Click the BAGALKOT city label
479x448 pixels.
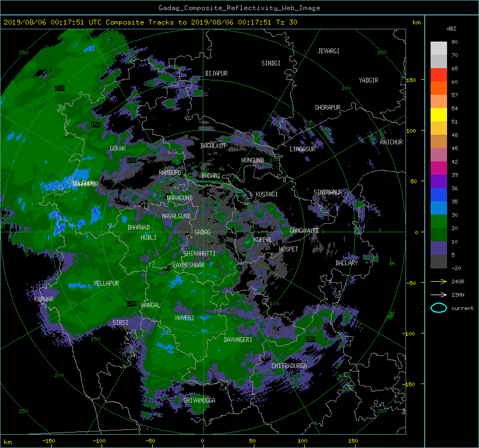[x=213, y=146]
